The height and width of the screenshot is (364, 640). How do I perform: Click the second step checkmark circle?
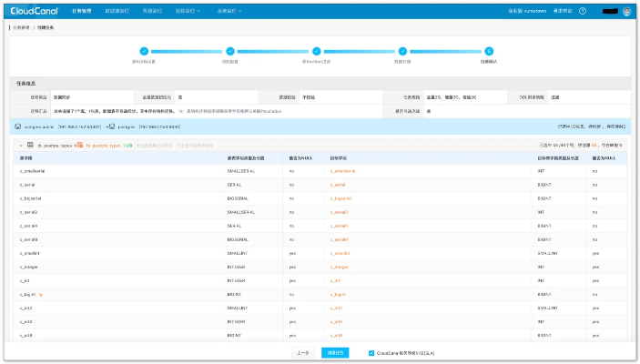pos(229,52)
